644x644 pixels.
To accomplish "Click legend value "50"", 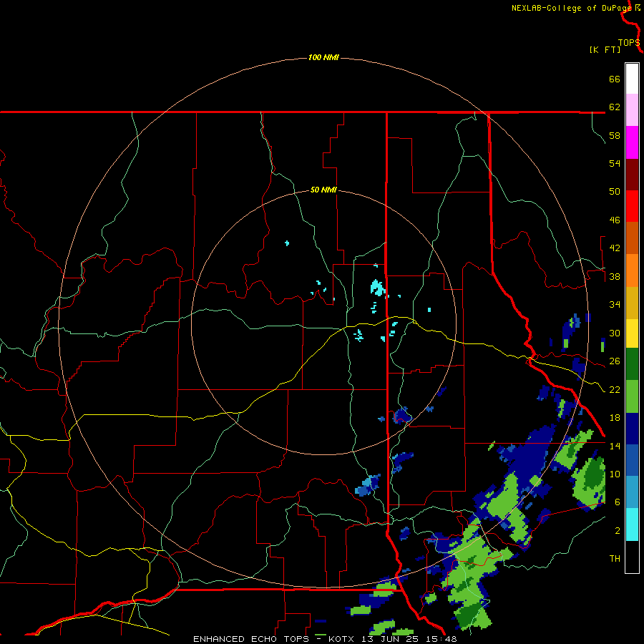I will coord(615,192).
